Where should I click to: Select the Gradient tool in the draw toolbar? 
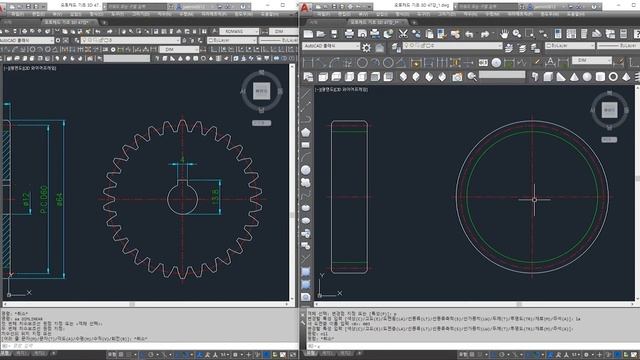pos(306,284)
